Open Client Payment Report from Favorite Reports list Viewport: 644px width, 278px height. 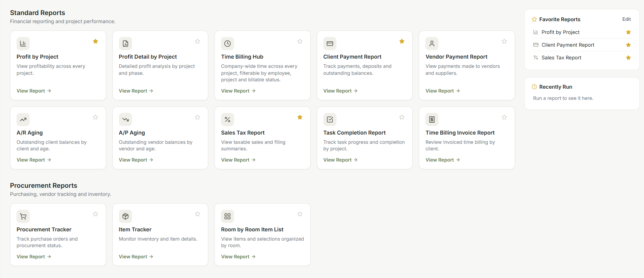[568, 45]
